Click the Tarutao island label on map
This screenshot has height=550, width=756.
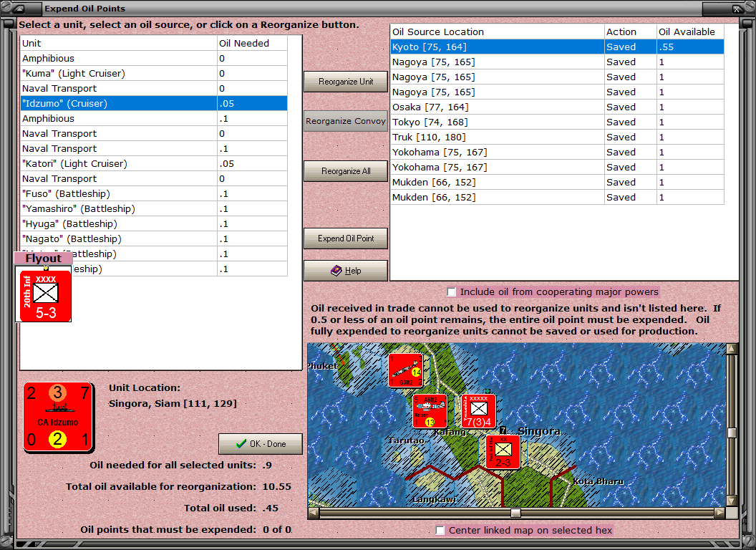(x=407, y=440)
